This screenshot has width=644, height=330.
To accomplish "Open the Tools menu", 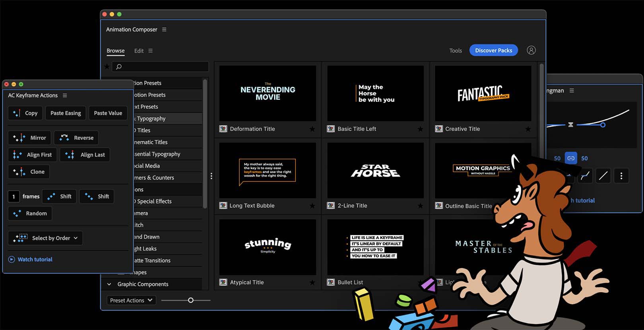I will tap(456, 50).
